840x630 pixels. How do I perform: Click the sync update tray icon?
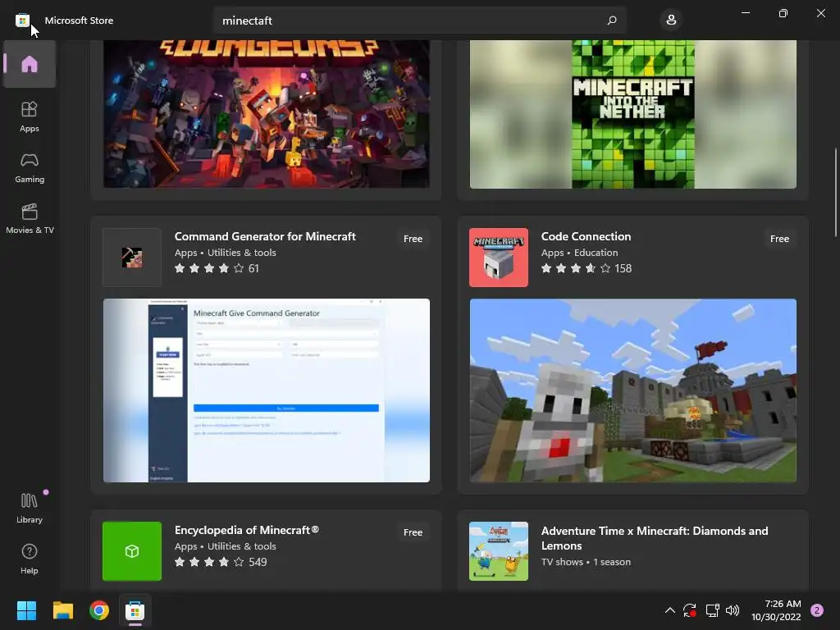coord(690,610)
